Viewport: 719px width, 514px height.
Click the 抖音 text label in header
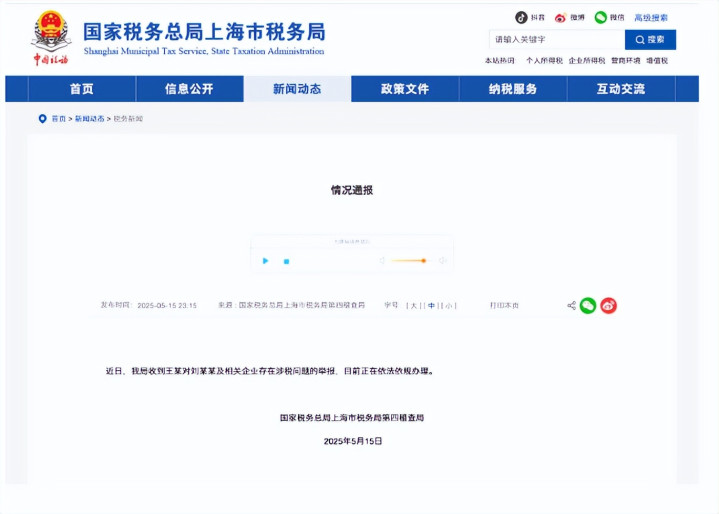click(537, 18)
